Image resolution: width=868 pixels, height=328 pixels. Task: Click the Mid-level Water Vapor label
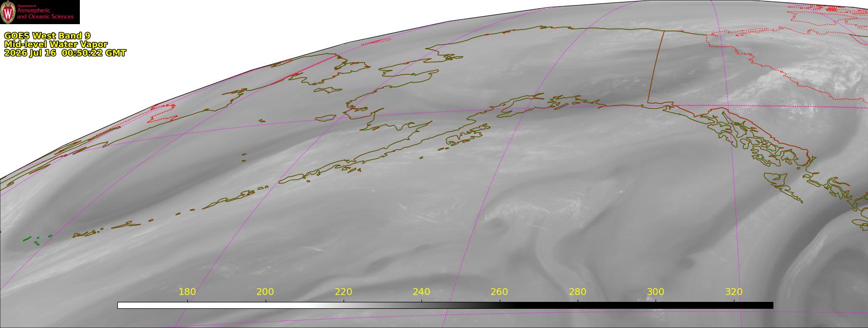[x=56, y=44]
